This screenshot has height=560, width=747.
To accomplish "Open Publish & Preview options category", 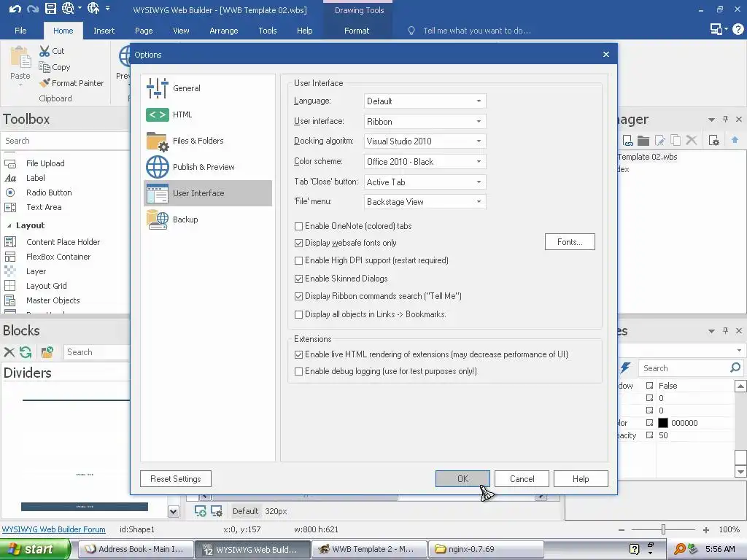I will tap(208, 167).
